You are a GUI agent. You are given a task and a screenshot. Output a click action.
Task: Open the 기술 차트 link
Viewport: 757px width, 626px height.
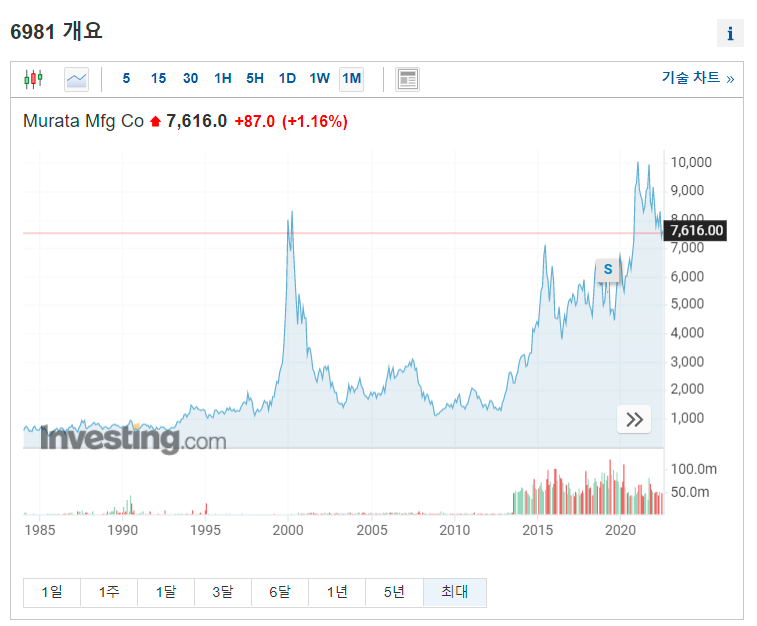point(698,78)
